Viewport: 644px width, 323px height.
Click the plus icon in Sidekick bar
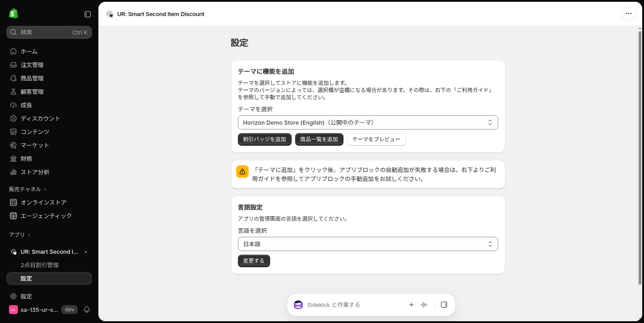coord(411,305)
